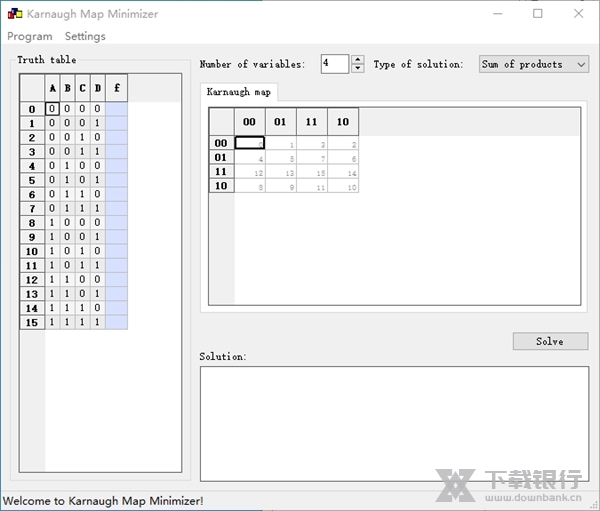Toggle the f value for truth table row 0

click(116, 109)
